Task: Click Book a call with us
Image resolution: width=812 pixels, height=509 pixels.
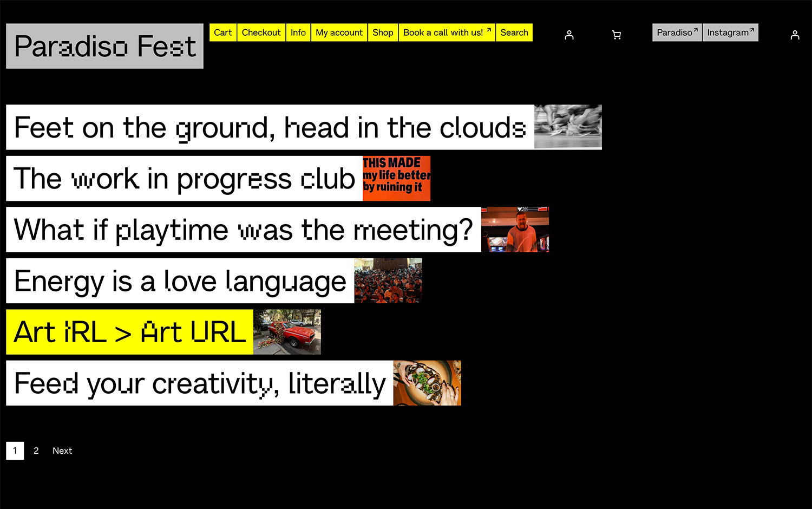Action: [x=447, y=32]
